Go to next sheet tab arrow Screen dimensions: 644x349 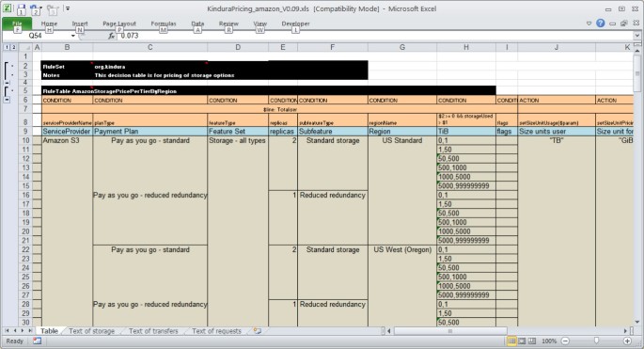point(23,330)
